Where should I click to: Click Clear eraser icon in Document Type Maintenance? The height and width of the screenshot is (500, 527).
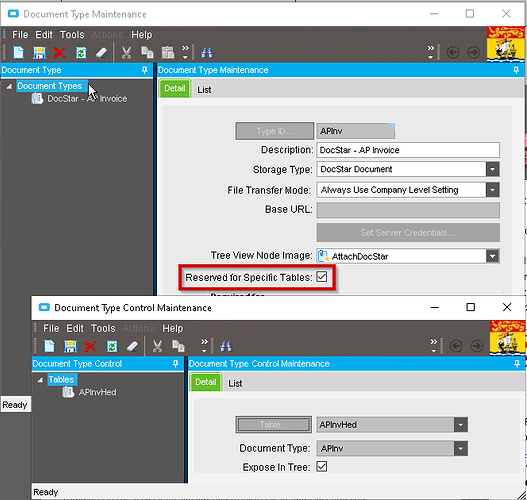click(101, 53)
